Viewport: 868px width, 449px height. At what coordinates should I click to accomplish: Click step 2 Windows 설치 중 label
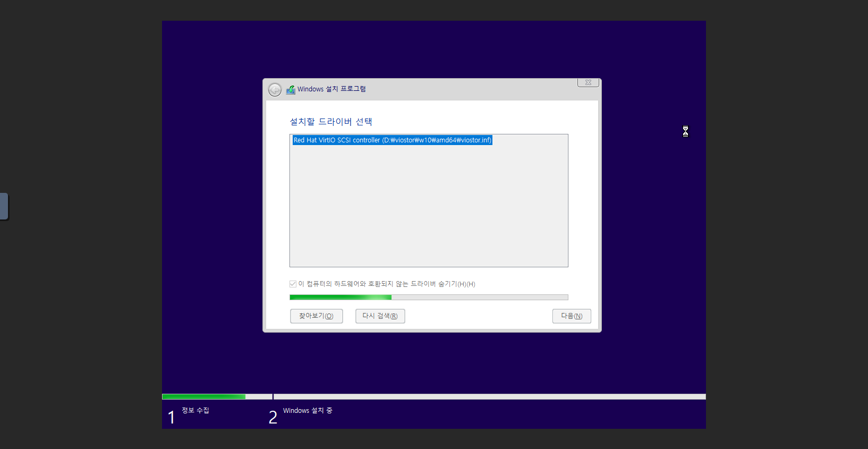tap(308, 411)
